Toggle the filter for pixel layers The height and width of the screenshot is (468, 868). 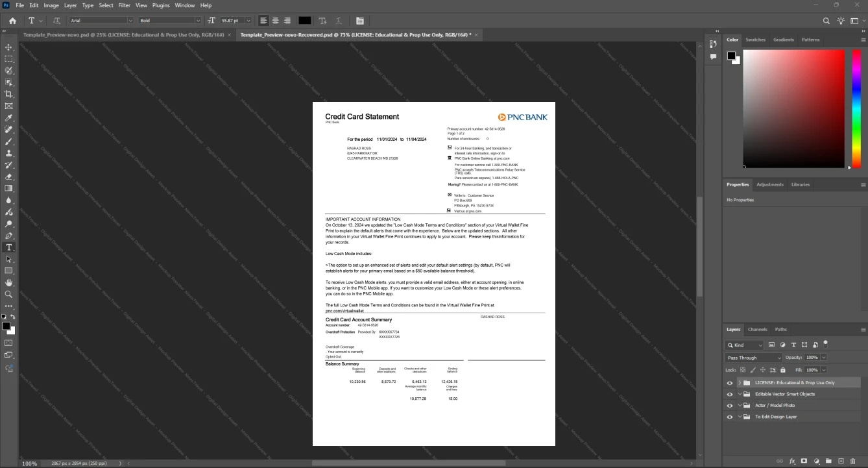(x=772, y=345)
